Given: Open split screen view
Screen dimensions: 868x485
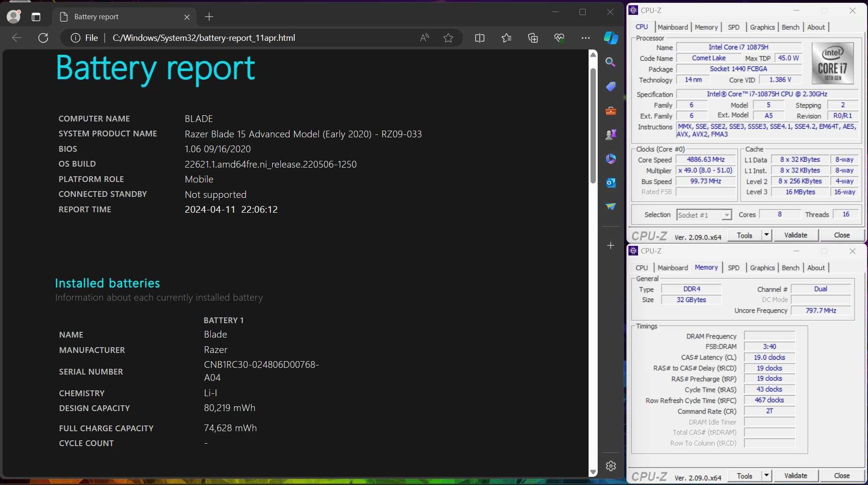Looking at the screenshot, I should coord(480,38).
